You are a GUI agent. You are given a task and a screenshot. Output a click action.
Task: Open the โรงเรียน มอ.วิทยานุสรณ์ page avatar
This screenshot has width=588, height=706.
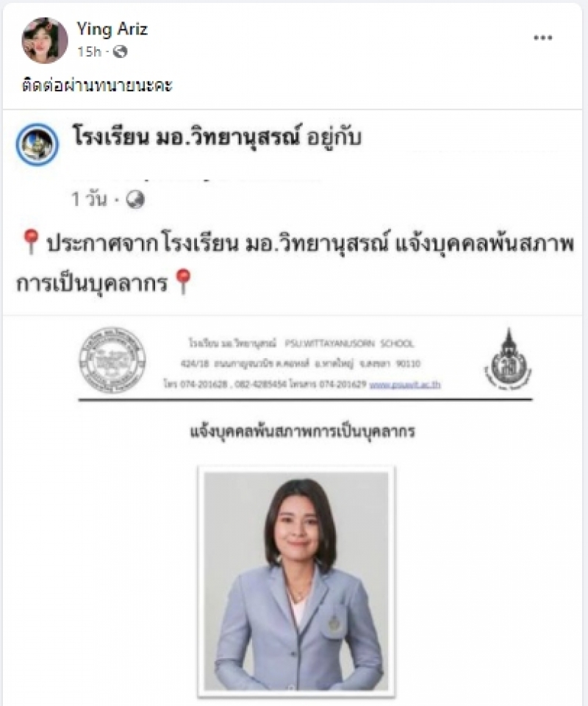[37, 145]
